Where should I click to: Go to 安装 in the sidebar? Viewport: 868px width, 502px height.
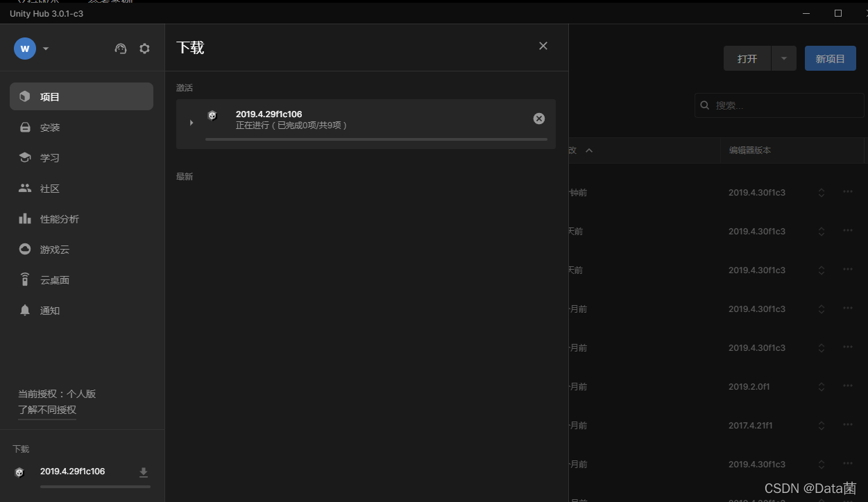[81, 128]
